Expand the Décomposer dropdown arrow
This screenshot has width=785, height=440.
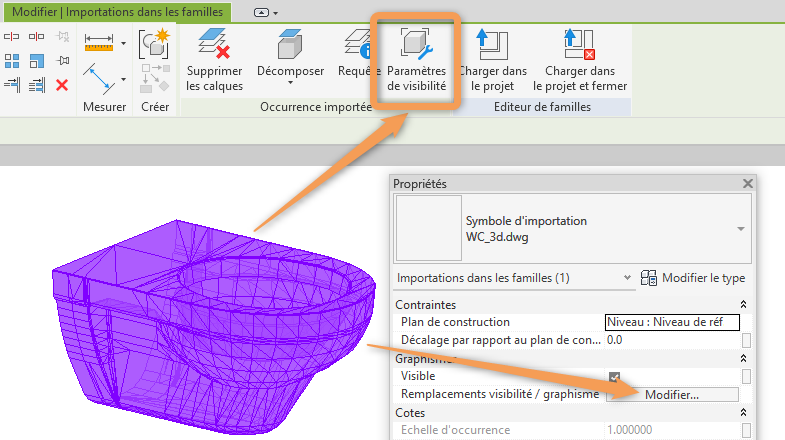click(290, 83)
